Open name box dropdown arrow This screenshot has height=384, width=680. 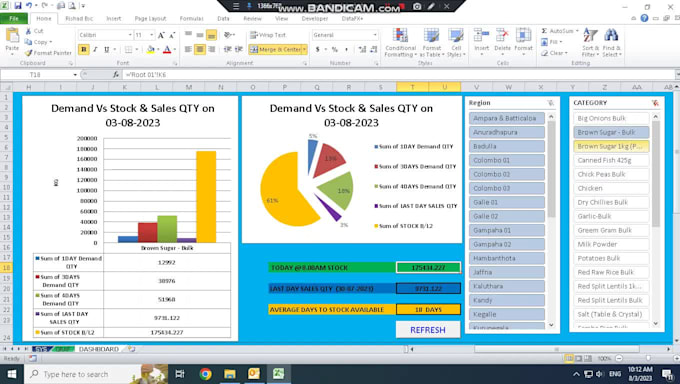coord(75,75)
